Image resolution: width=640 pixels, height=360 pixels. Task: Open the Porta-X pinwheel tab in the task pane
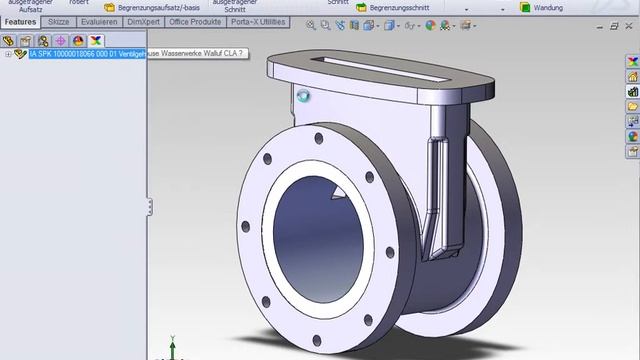pyautogui.click(x=633, y=62)
